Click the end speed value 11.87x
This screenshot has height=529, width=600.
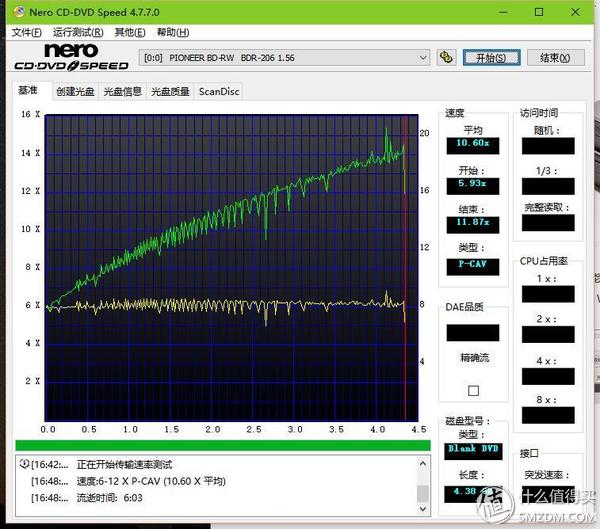473,225
